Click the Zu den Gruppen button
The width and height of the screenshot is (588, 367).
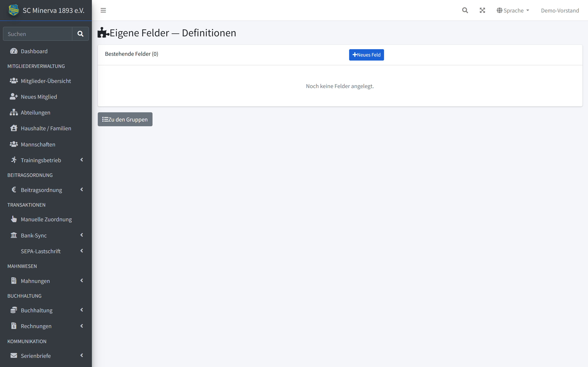tap(125, 119)
